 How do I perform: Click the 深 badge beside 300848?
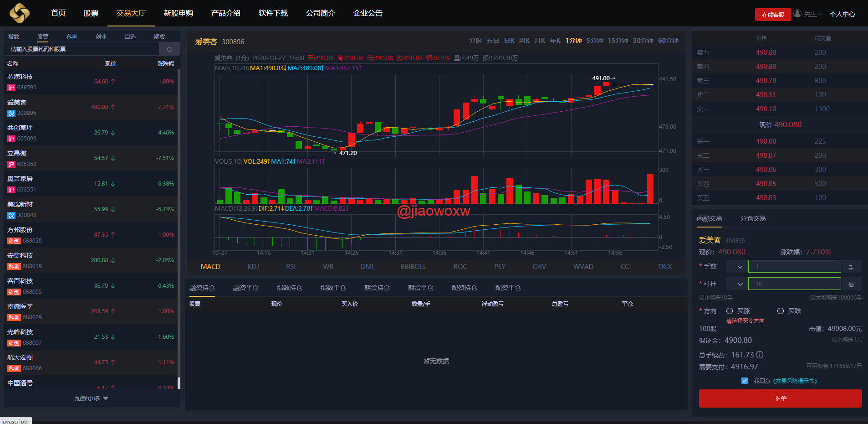pyautogui.click(x=11, y=215)
